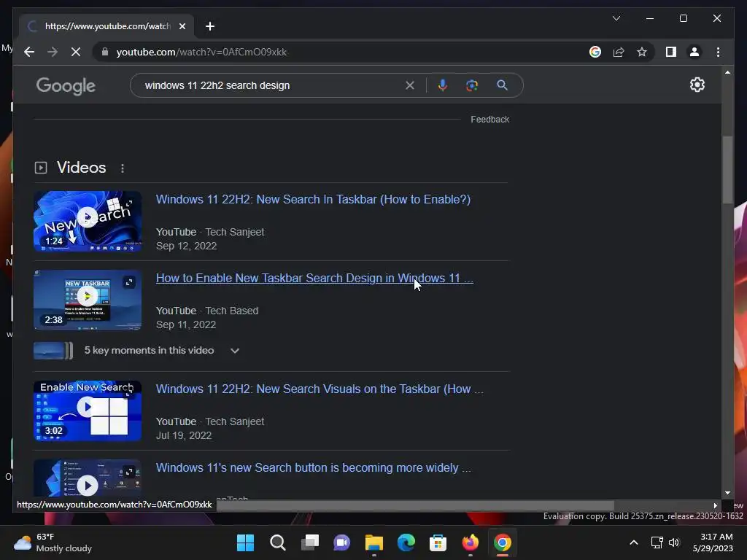This screenshot has width=747, height=560.
Task: Expand preview on the 2:38 video thumbnail
Action: coord(129,282)
